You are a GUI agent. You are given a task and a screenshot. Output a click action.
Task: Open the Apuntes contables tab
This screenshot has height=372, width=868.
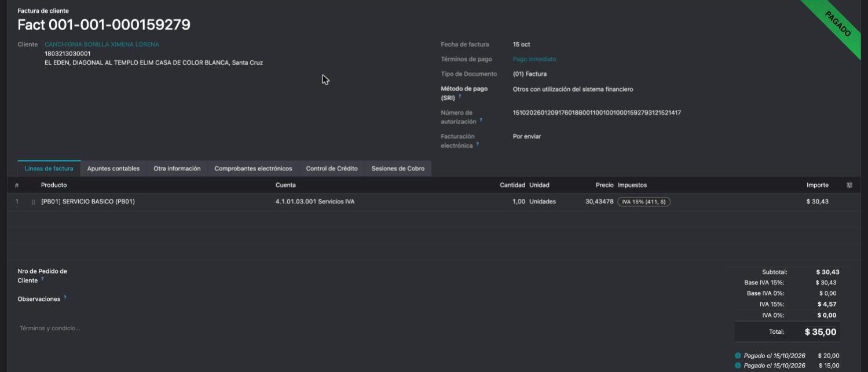point(113,169)
